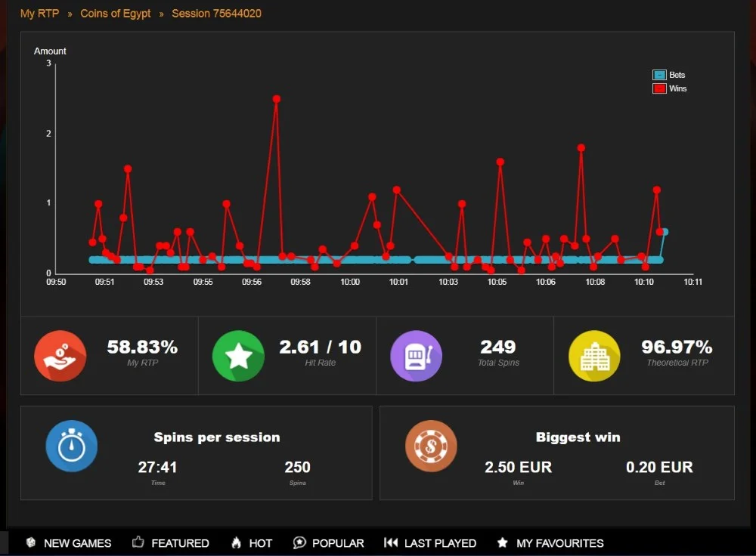Click the orange casino chip Biggest win icon
This screenshot has height=556, width=756.
[x=431, y=446]
